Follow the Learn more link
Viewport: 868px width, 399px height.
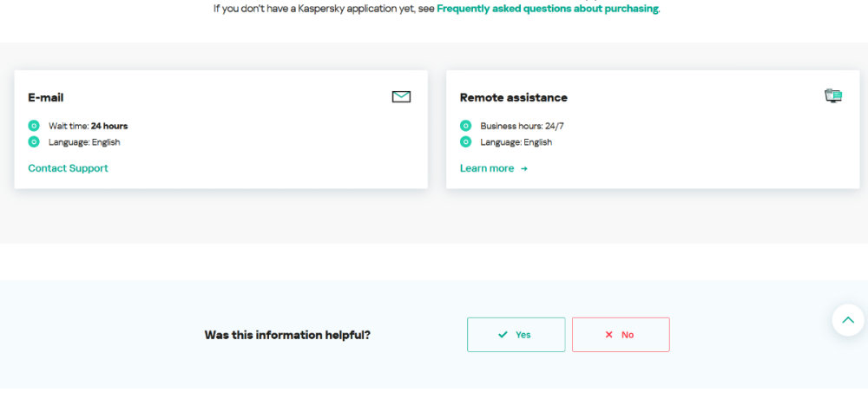click(x=487, y=168)
